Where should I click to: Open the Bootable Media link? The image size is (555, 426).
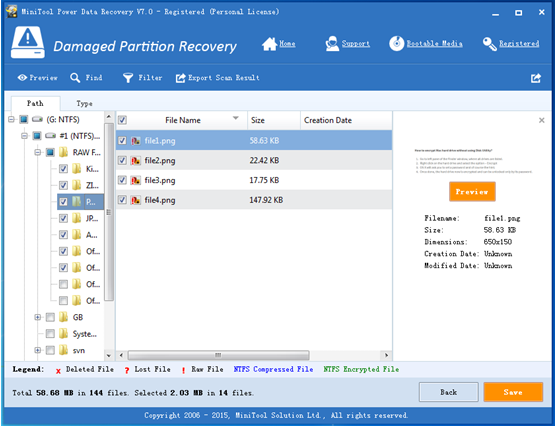pyautogui.click(x=434, y=44)
